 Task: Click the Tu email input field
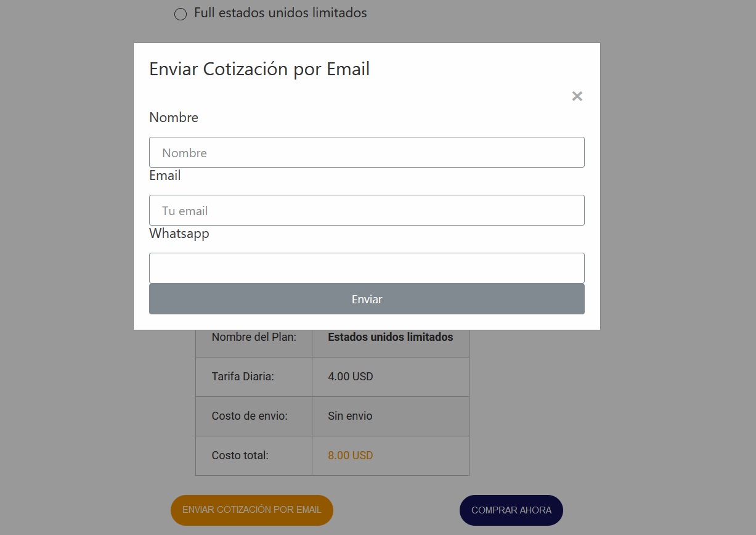[x=367, y=210]
